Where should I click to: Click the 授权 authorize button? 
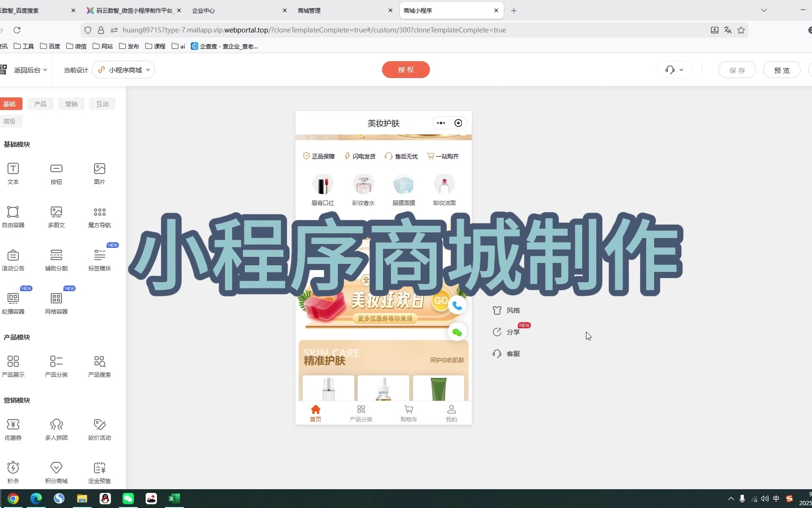(406, 70)
